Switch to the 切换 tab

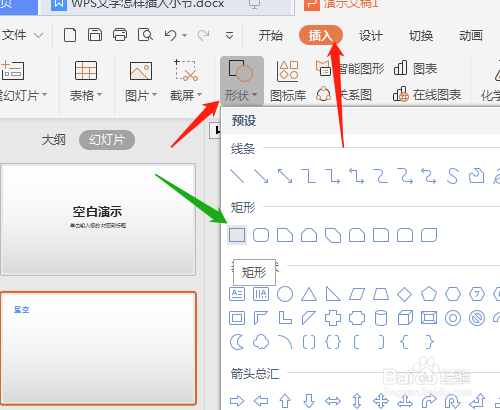pyautogui.click(x=421, y=35)
